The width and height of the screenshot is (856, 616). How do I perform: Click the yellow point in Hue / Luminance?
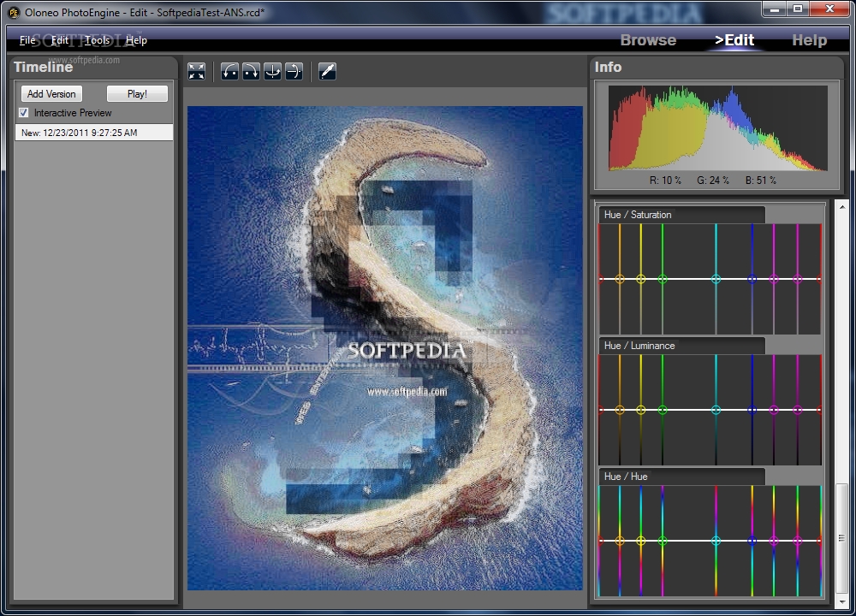coord(641,410)
